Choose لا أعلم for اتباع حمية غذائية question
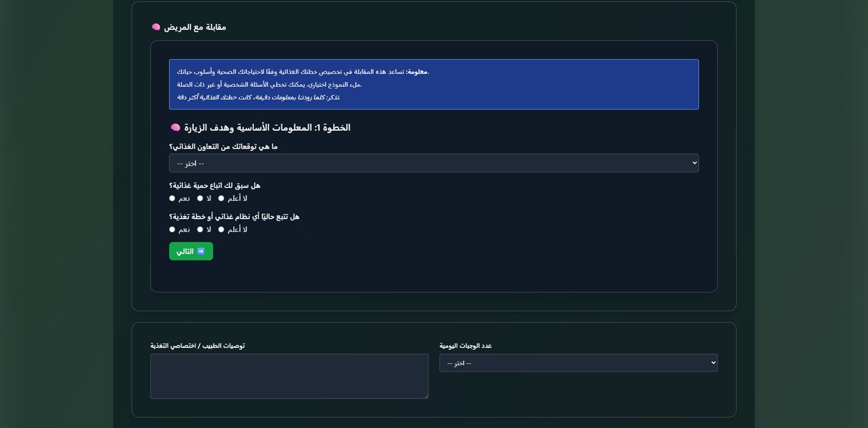The width and height of the screenshot is (868, 428). pos(221,199)
